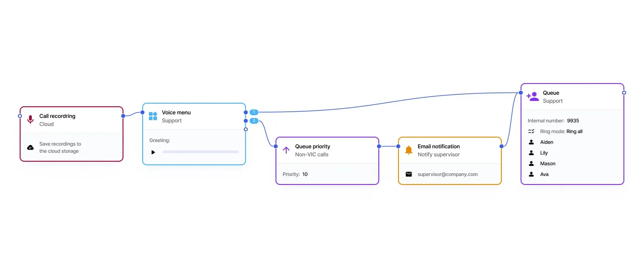Viewport: 644px width, 268px height.
Task: Click Save recordings to the cloud storage text
Action: [x=60, y=147]
